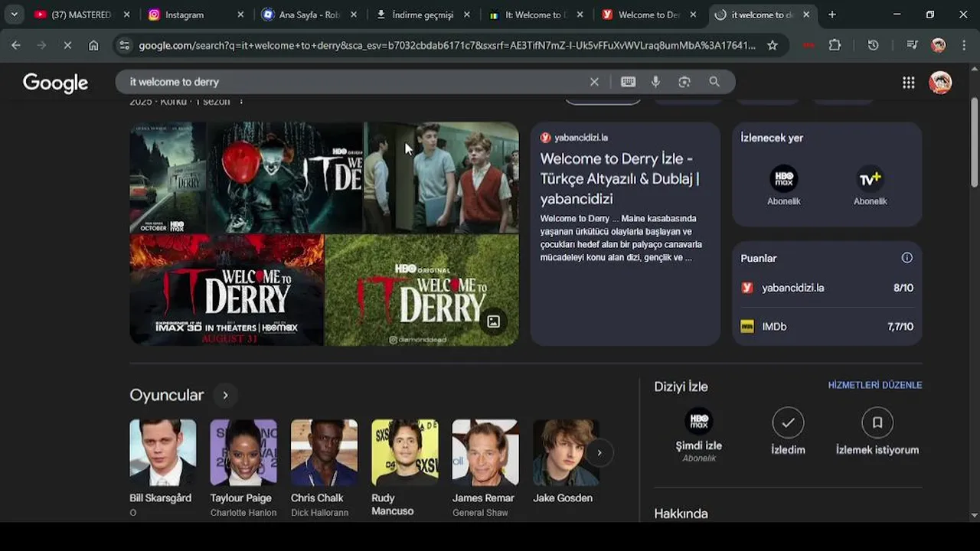Go to the browser home page
Image resolution: width=980 pixels, height=551 pixels.
pos(93,45)
